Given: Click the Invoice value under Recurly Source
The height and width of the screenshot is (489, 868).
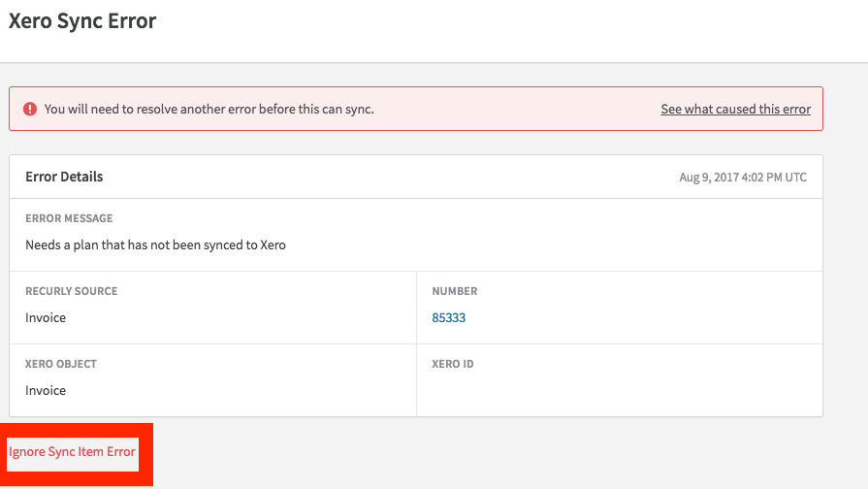Looking at the screenshot, I should pos(46,317).
